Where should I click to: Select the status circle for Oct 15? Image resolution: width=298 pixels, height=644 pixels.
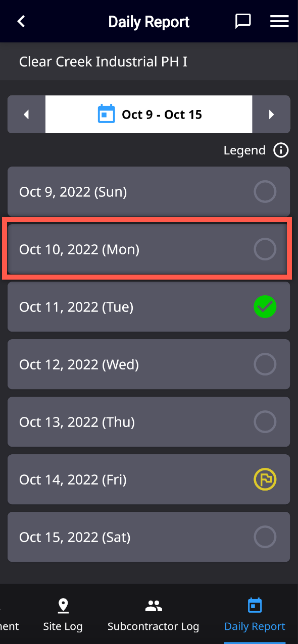pyautogui.click(x=265, y=537)
